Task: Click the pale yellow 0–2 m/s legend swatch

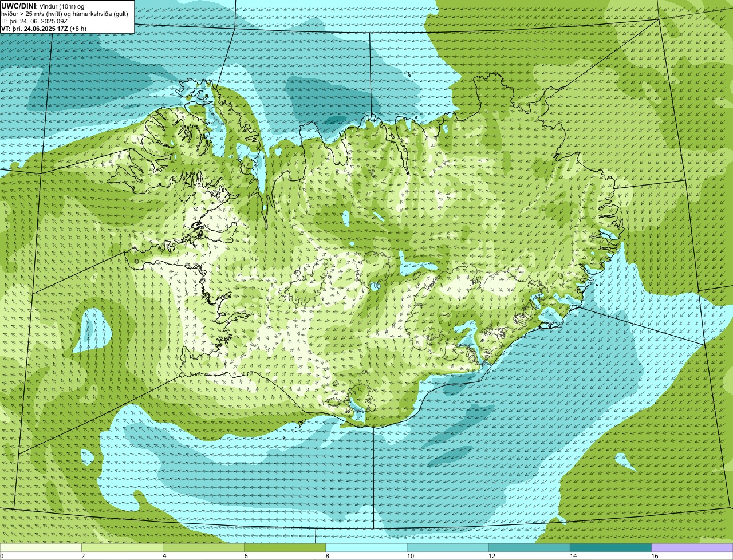Action: click(41, 548)
